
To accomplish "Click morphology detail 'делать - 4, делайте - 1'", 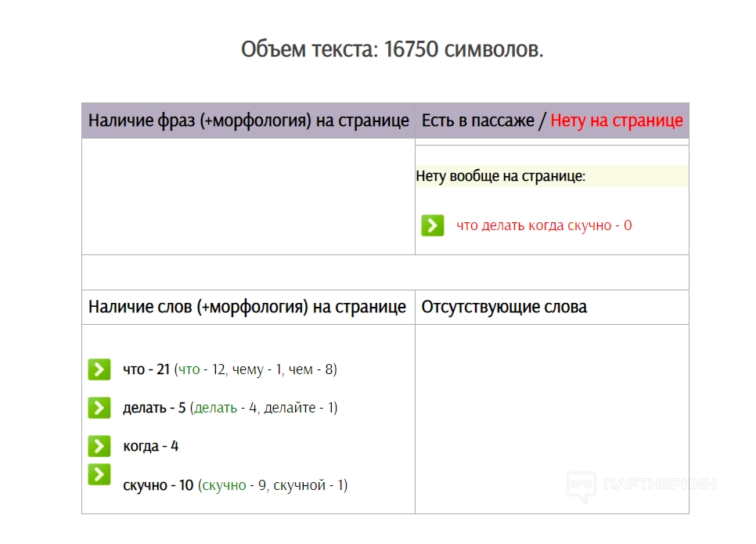I will 264,408.
